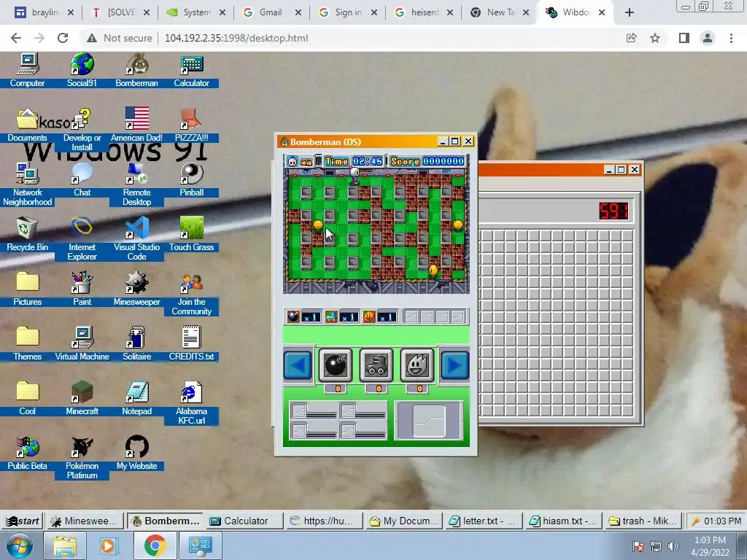Go back with browser back arrow
The image size is (747, 560).
coord(16,38)
